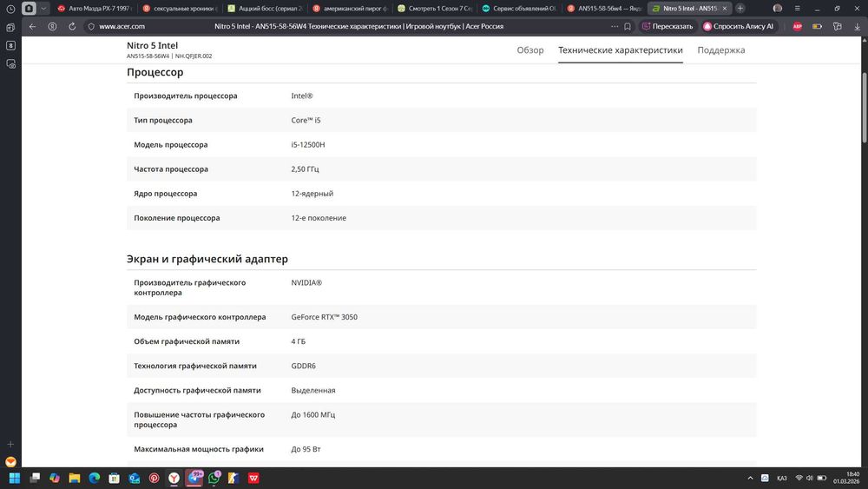This screenshot has height=489, width=868.
Task: Open the extensions puzzle icon
Action: (x=837, y=26)
